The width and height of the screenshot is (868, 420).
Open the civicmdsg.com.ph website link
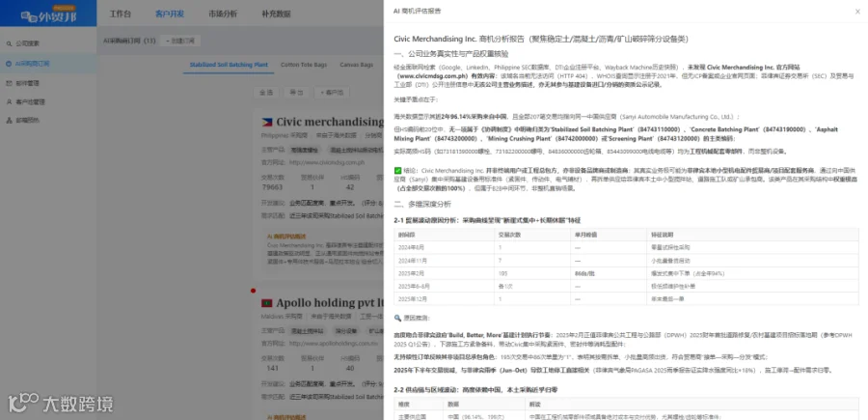point(327,163)
